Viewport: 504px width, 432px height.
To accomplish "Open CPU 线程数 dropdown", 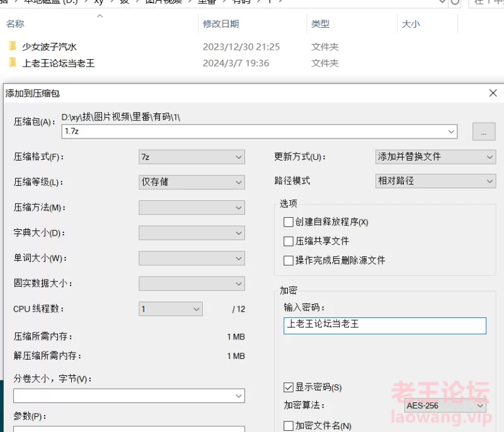I will pyautogui.click(x=171, y=309).
